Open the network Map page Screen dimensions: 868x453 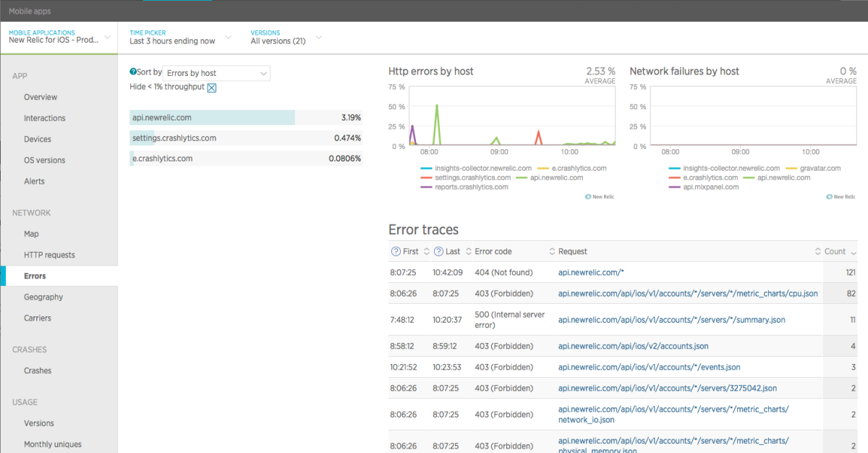point(31,234)
